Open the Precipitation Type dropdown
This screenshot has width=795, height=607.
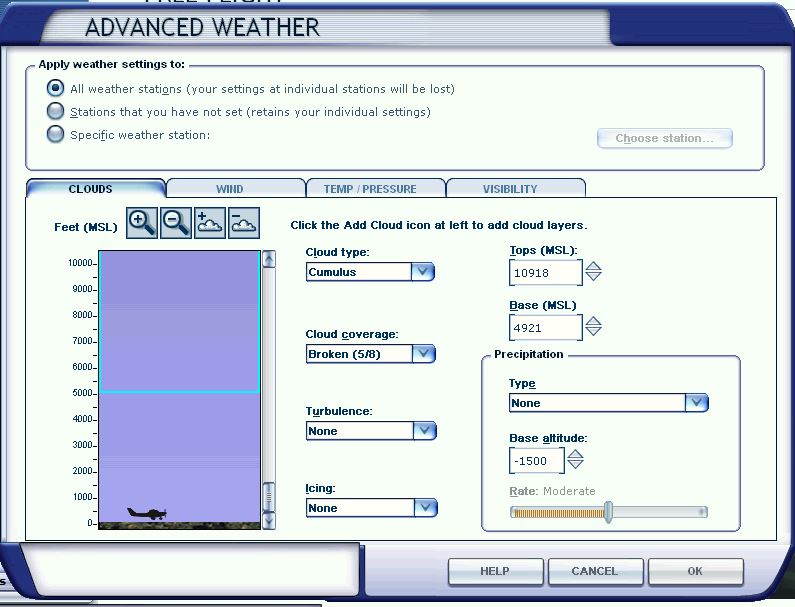pos(697,403)
